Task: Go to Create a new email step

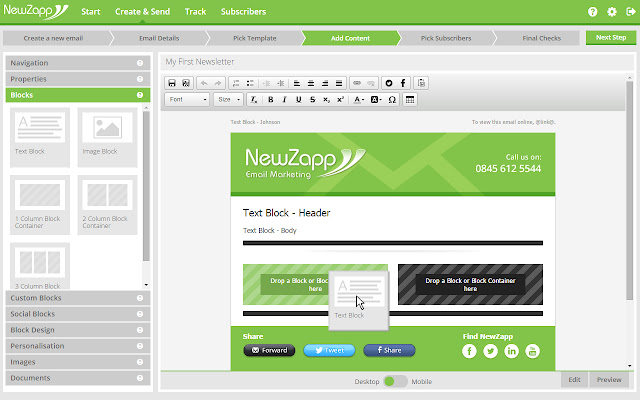Action: click(53, 38)
